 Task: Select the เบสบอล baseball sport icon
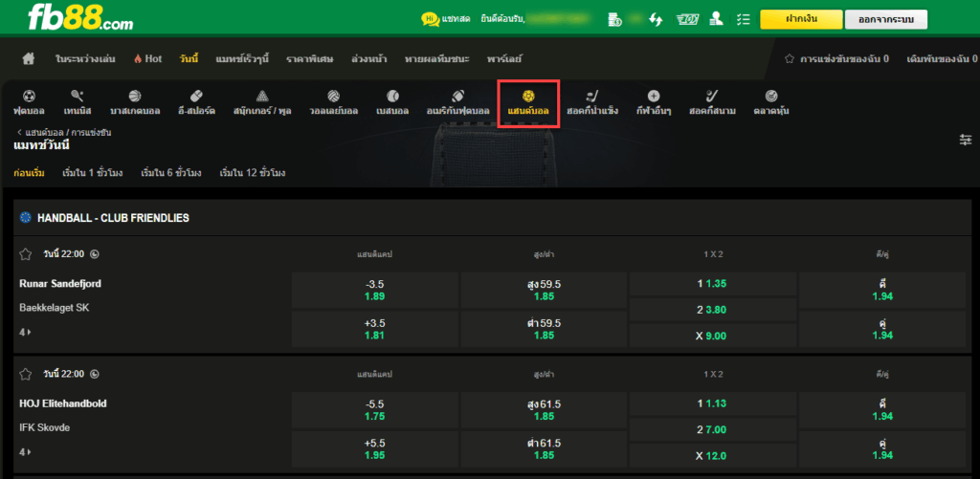[392, 103]
